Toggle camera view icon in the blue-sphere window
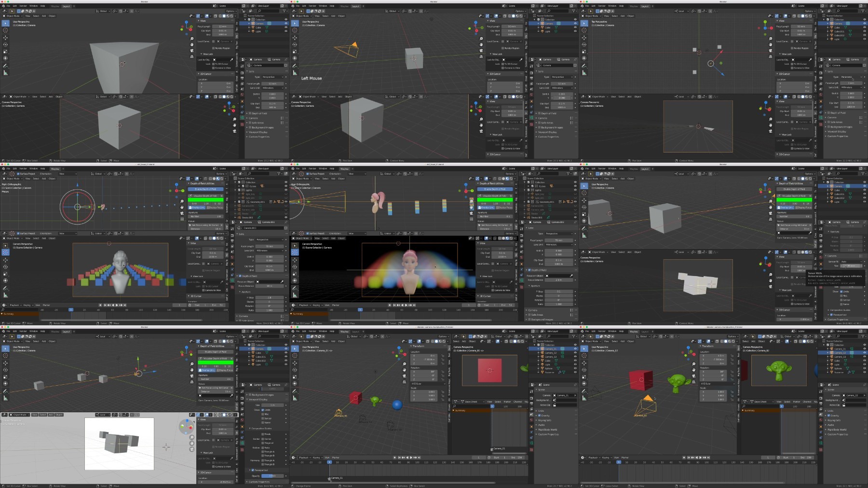Viewport: 868px width, 488px height. tap(404, 376)
